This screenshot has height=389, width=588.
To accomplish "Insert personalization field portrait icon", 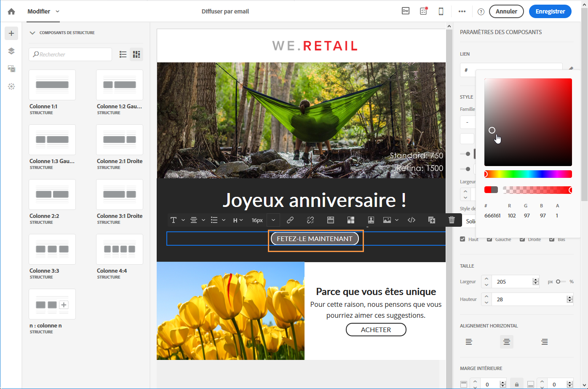I will click(x=371, y=220).
